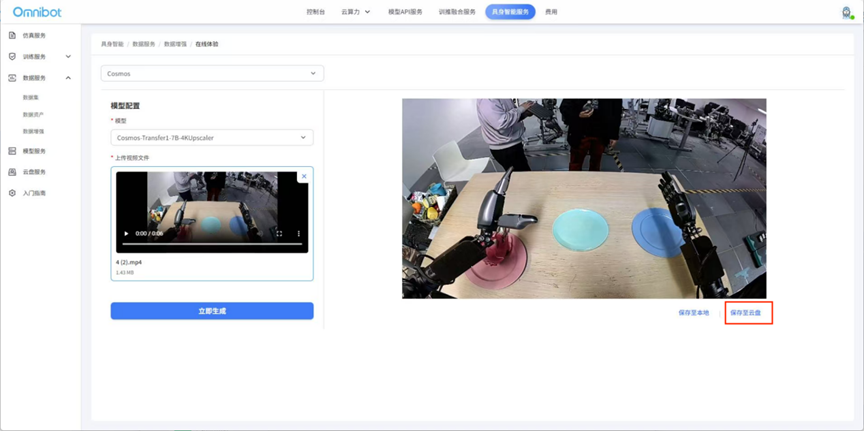
Task: Click the 云盘服务 sidebar icon
Action: 12,172
